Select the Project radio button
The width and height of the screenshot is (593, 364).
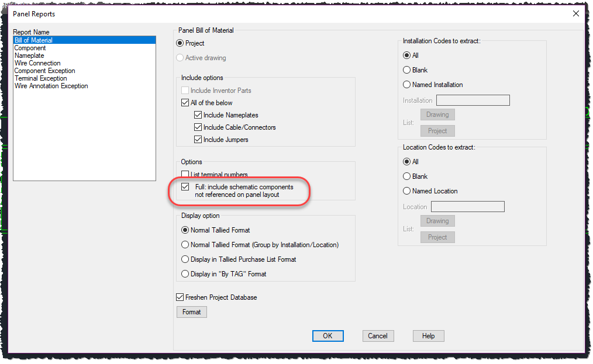[181, 43]
